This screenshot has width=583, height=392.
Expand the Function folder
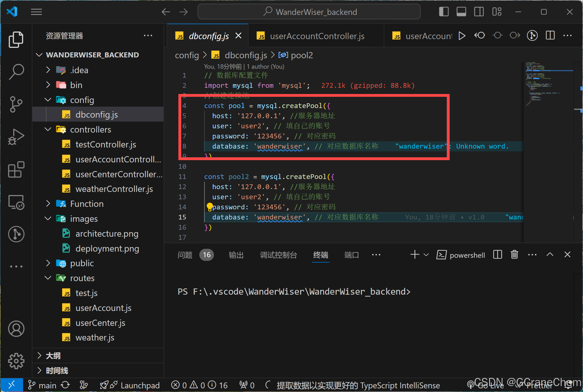click(x=87, y=204)
